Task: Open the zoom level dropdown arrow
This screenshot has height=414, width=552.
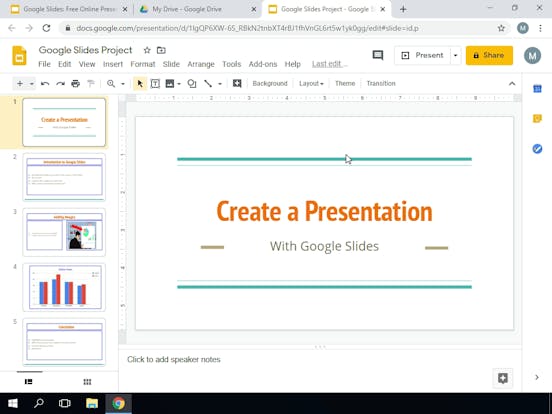Action: pyautogui.click(x=123, y=84)
